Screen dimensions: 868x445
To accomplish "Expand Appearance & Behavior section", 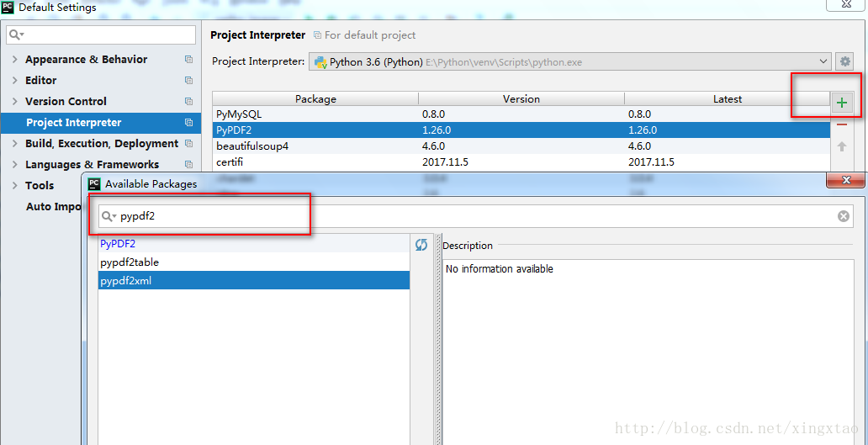I will point(15,60).
